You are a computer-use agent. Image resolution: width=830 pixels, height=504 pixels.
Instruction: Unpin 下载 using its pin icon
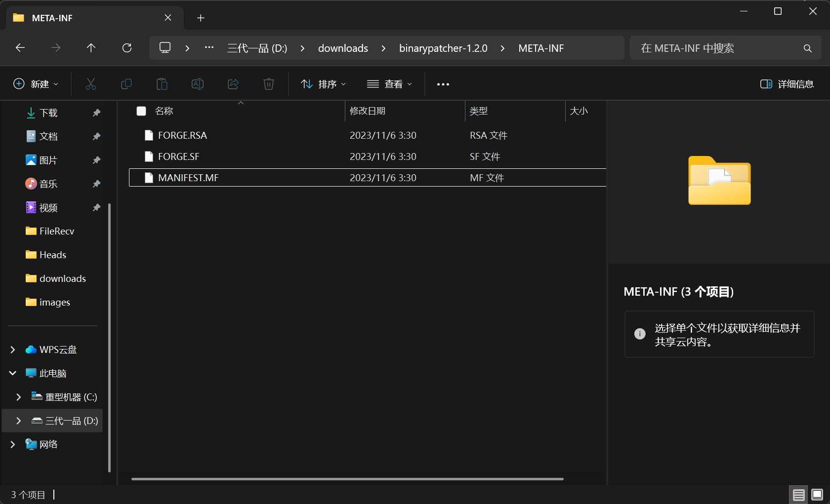click(x=96, y=113)
